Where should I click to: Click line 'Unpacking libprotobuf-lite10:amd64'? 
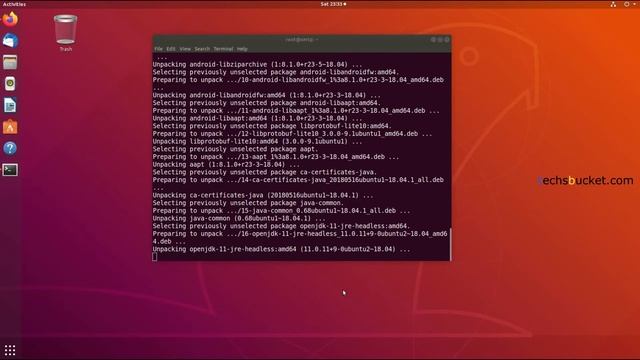click(257, 142)
